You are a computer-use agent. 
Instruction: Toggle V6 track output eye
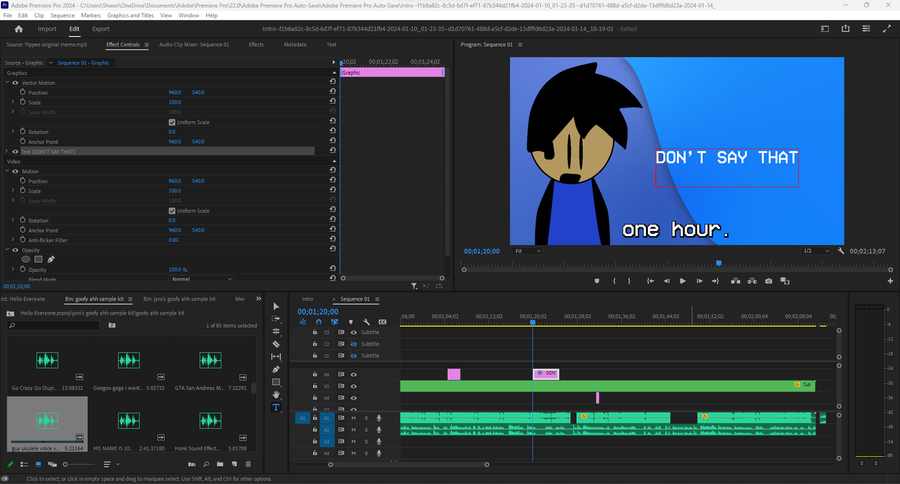click(x=354, y=374)
